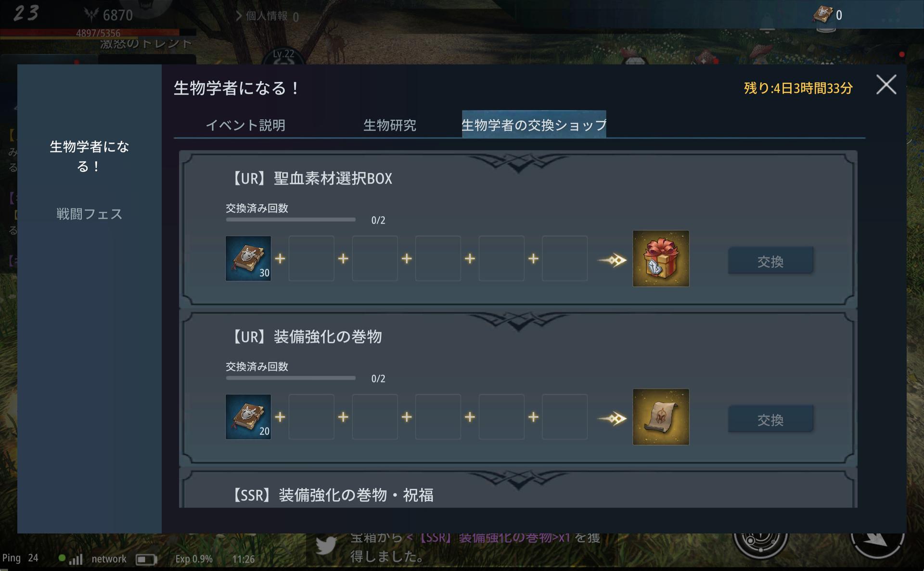Click the battery status icon
924x571 pixels.
click(x=146, y=559)
